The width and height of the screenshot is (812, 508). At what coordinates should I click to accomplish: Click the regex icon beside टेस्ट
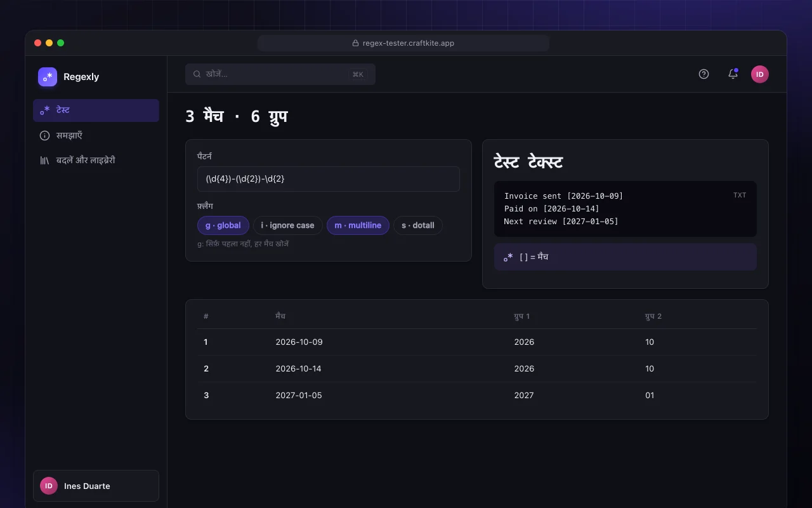45,110
